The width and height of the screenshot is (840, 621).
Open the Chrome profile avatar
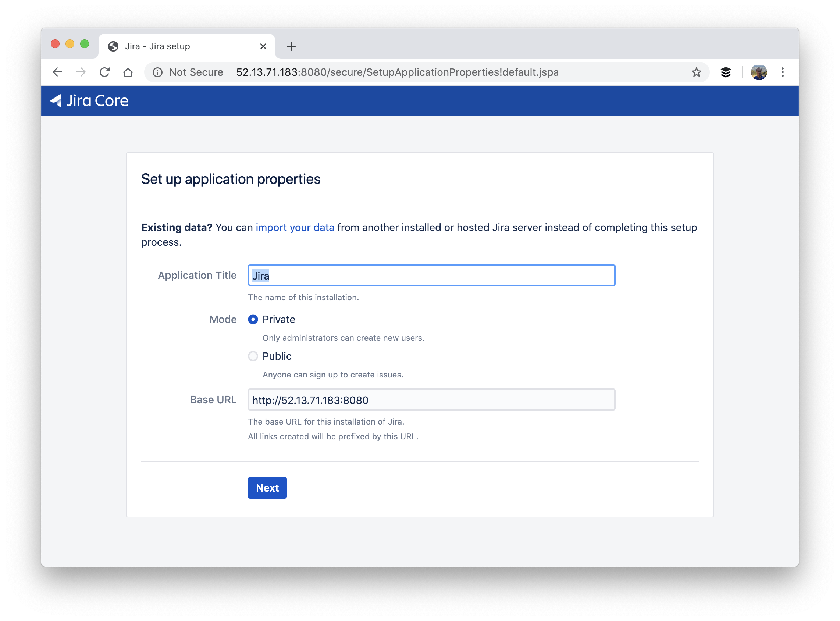click(759, 72)
